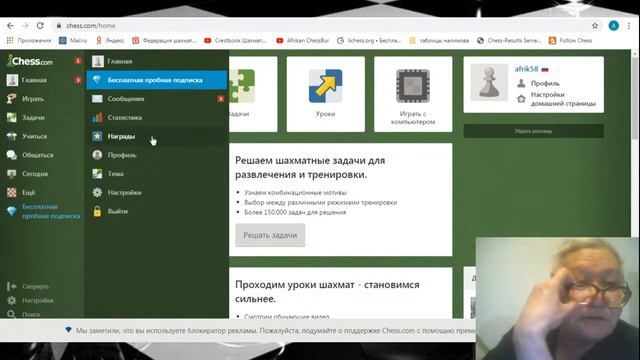
Task: Click the pawn avatar image
Action: 489,83
